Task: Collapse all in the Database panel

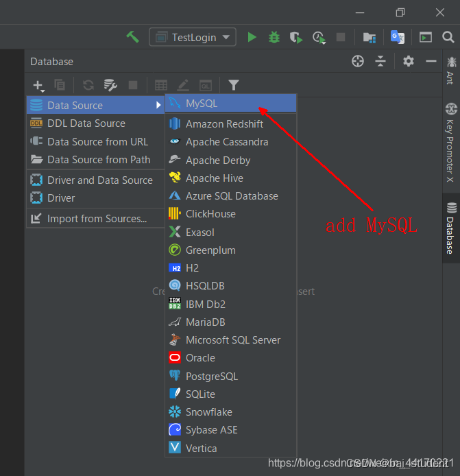Action: point(380,61)
